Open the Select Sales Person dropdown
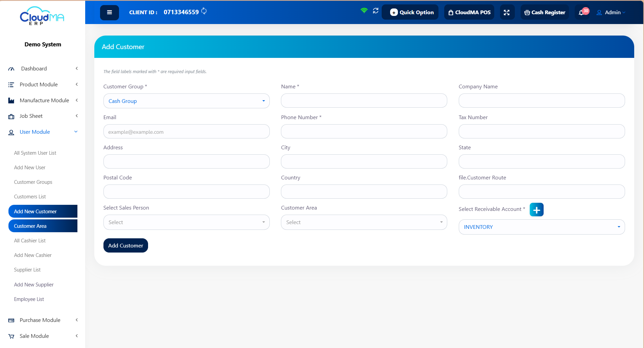 (187, 222)
